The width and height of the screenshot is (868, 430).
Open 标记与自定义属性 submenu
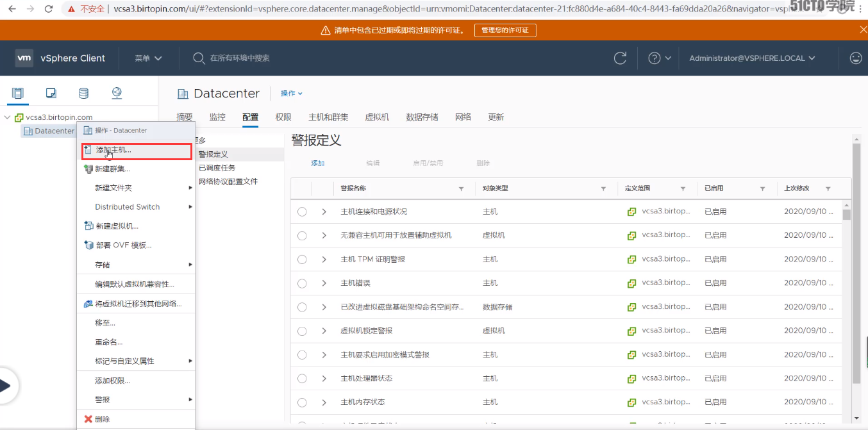coord(136,361)
